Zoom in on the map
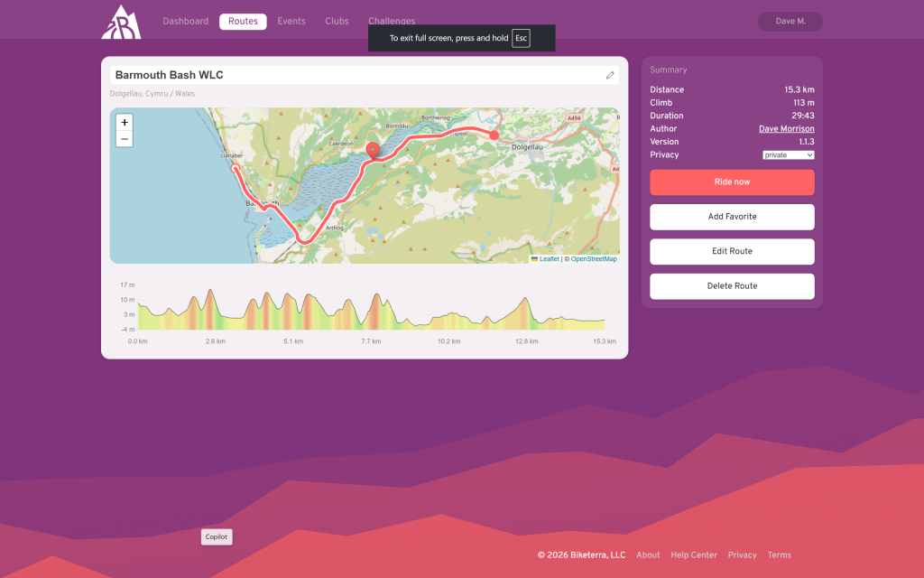 tap(125, 122)
